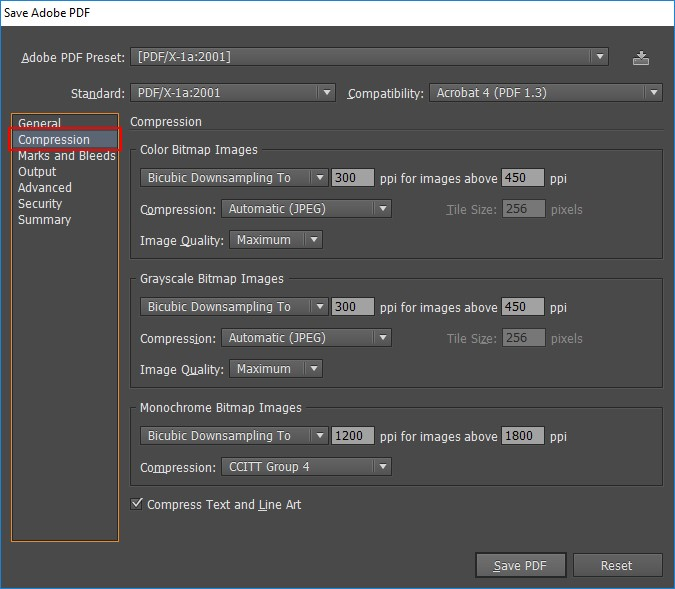Screen dimensions: 675x589
Task: Expand the Standard dropdown
Action: [x=232, y=93]
